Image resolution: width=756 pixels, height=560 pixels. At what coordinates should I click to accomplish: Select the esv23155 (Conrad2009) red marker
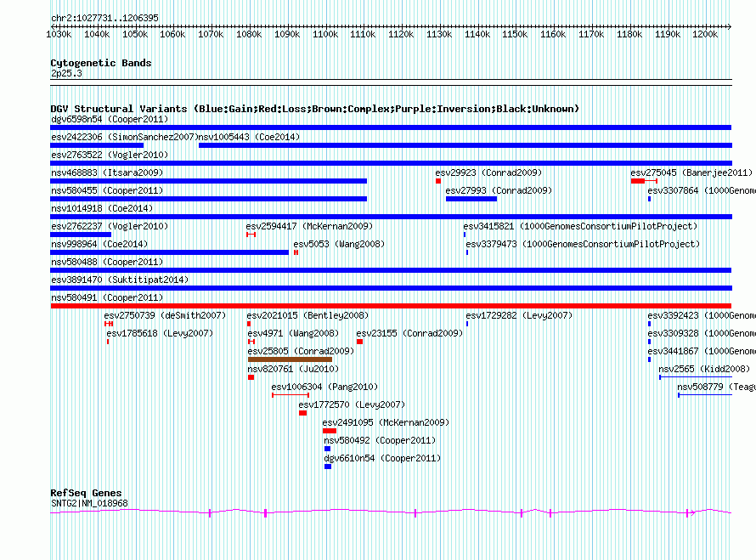tap(359, 342)
